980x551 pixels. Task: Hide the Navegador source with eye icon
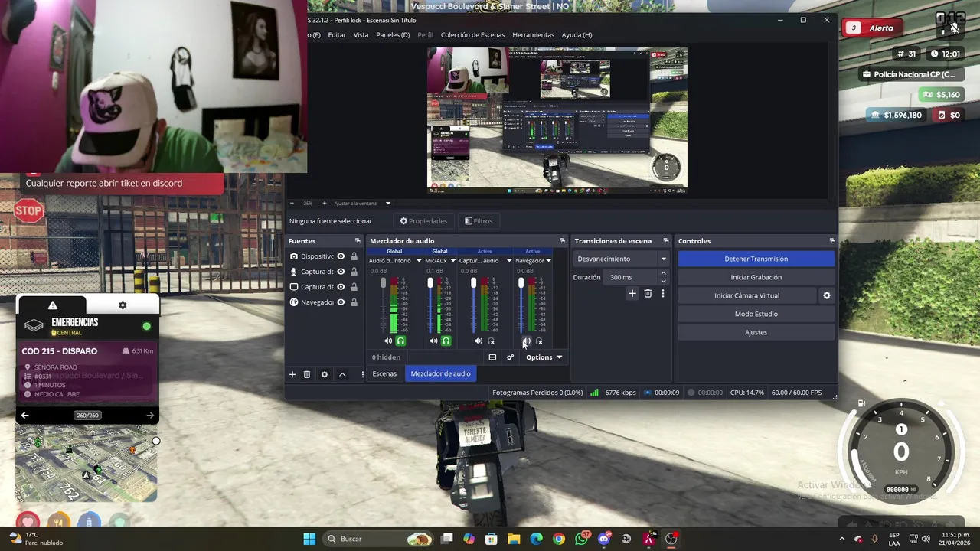click(x=341, y=302)
